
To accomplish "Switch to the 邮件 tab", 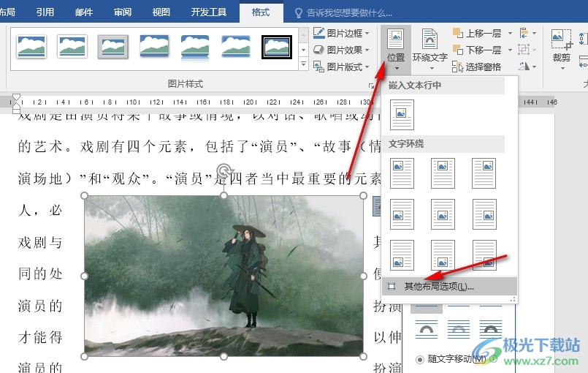I will click(83, 12).
